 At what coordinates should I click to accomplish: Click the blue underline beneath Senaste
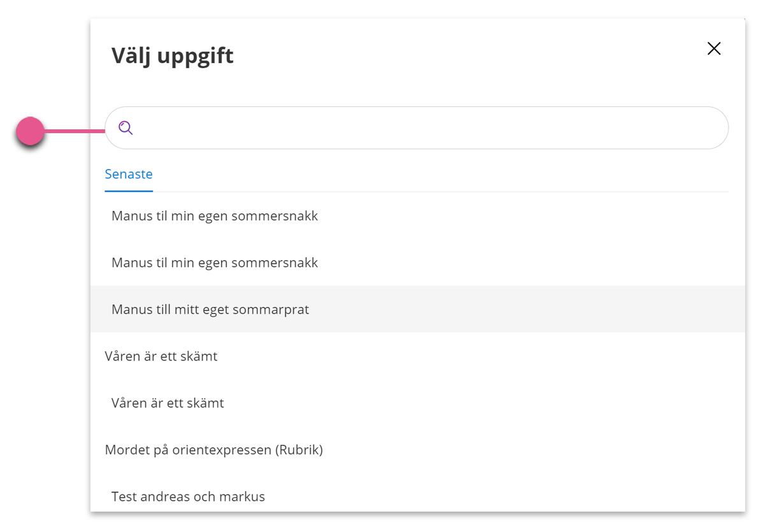[x=129, y=191]
